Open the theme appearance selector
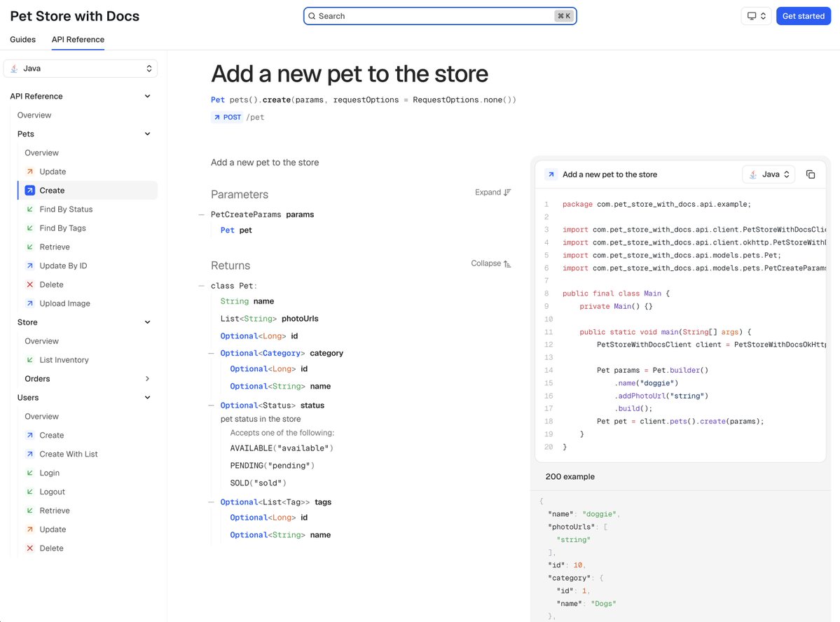The width and height of the screenshot is (840, 622). pyautogui.click(x=756, y=15)
